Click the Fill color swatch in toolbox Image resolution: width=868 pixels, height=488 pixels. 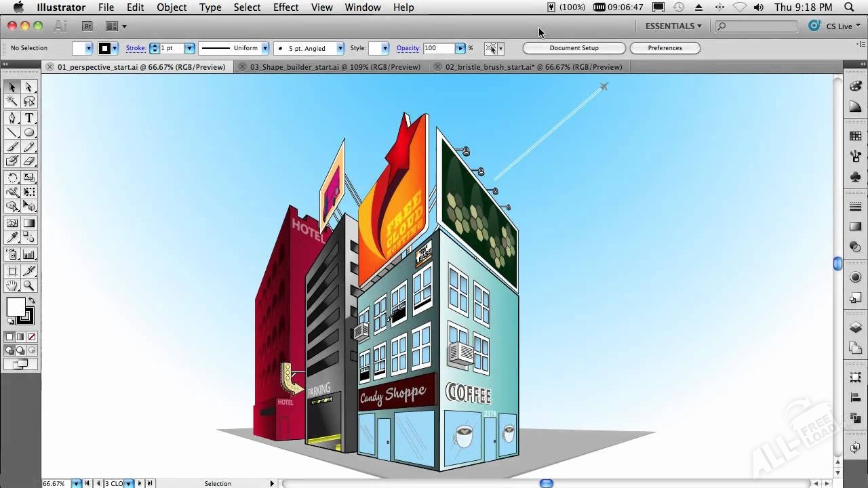click(16, 307)
